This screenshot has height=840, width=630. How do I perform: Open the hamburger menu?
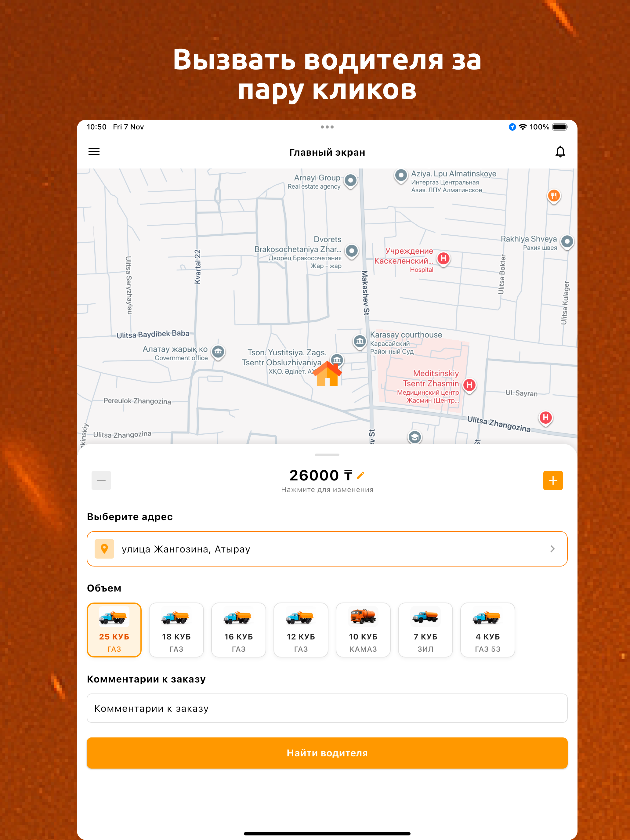tap(94, 151)
